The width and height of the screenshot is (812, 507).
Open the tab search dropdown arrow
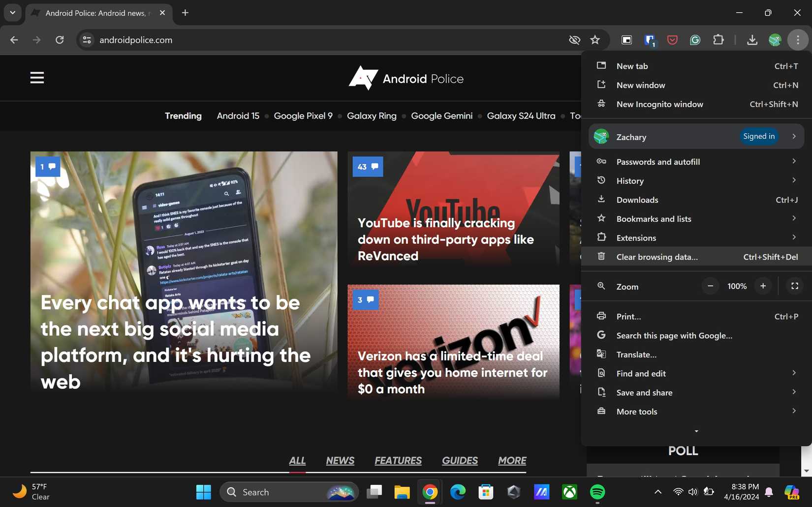12,13
